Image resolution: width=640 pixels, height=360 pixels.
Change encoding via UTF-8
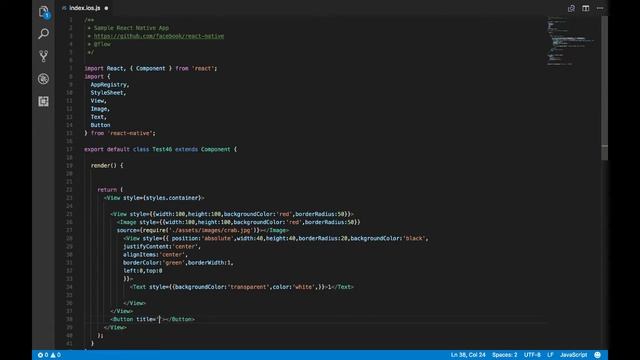pos(532,355)
